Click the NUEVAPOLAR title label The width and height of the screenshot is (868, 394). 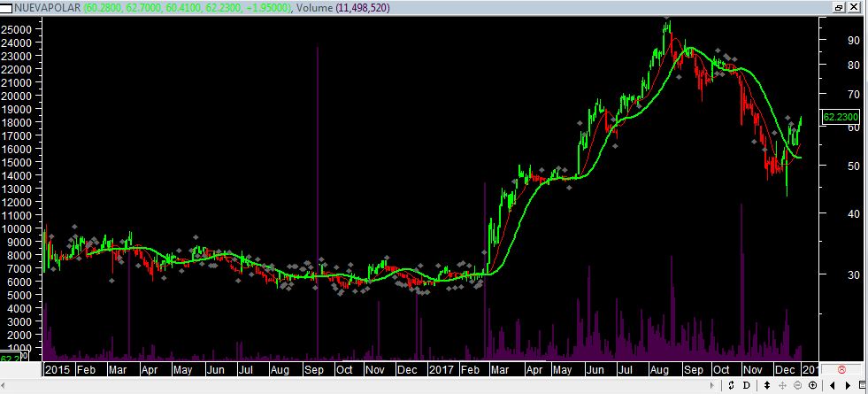[x=48, y=8]
